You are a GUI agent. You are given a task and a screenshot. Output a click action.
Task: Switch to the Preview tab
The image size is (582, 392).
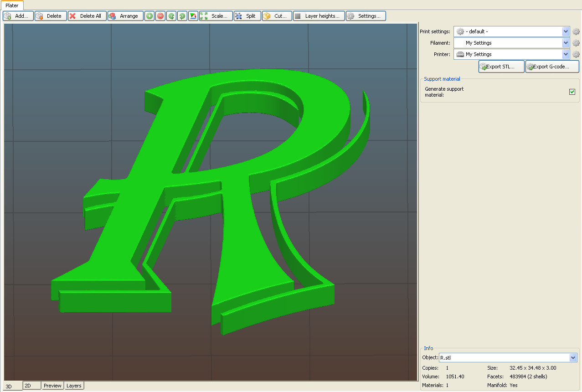(x=52, y=386)
